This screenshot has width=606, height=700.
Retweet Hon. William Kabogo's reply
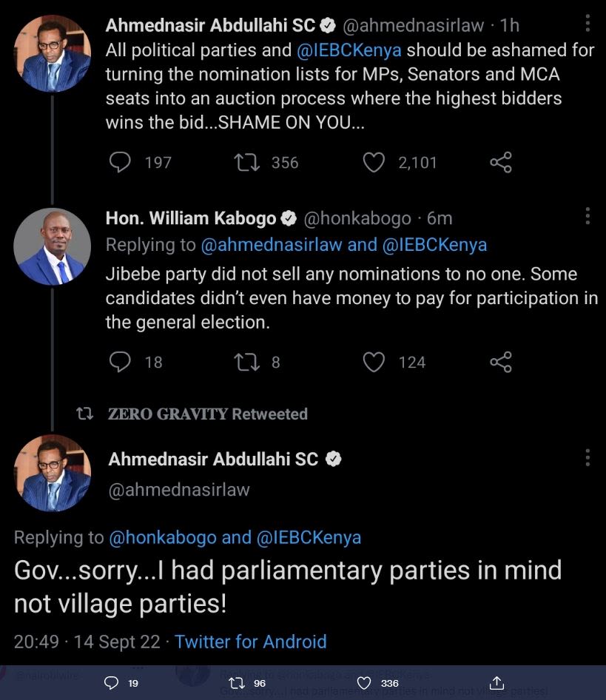(246, 362)
